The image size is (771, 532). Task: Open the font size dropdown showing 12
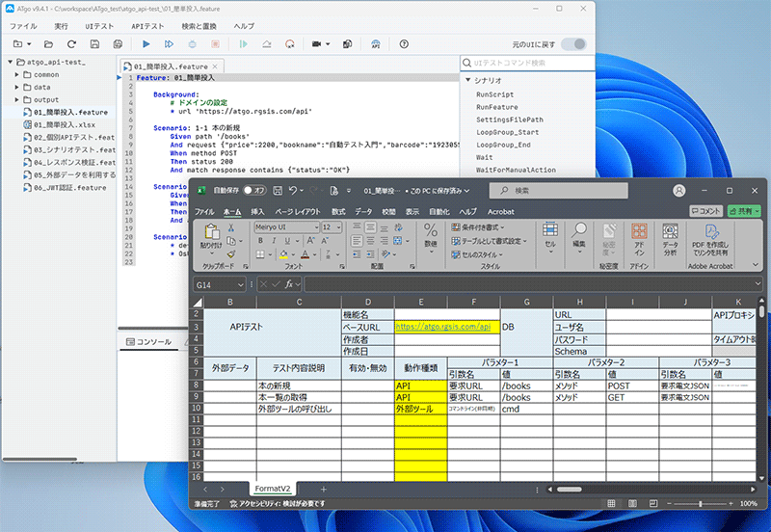[x=338, y=227]
